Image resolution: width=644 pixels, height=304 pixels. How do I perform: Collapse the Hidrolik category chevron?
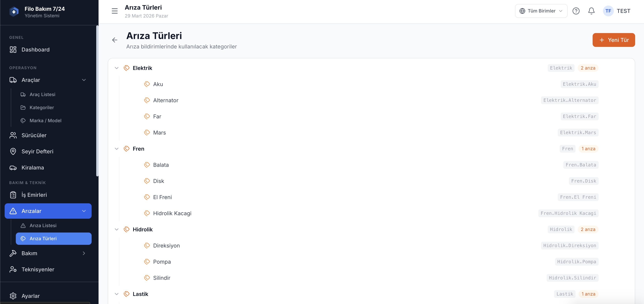click(116, 229)
